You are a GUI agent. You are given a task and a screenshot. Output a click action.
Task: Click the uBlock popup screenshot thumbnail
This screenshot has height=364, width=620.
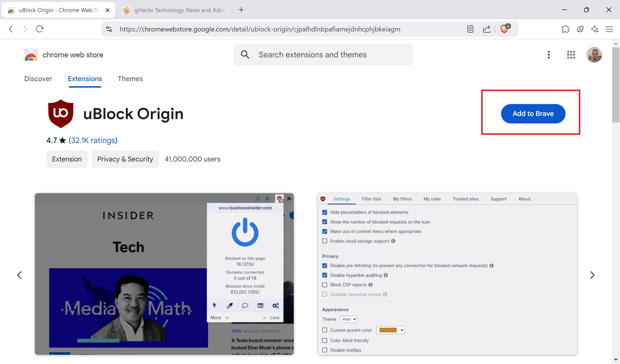(x=164, y=274)
